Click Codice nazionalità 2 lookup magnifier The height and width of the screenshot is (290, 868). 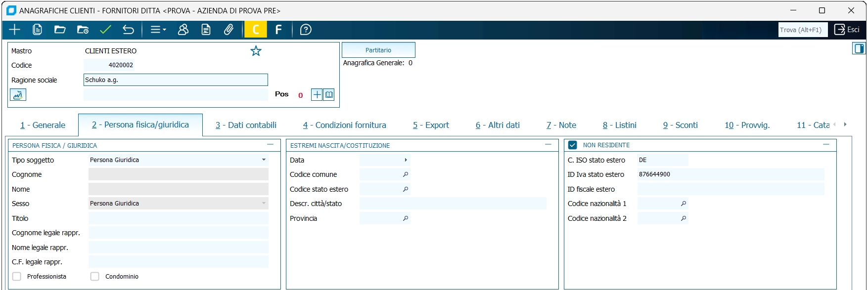684,218
